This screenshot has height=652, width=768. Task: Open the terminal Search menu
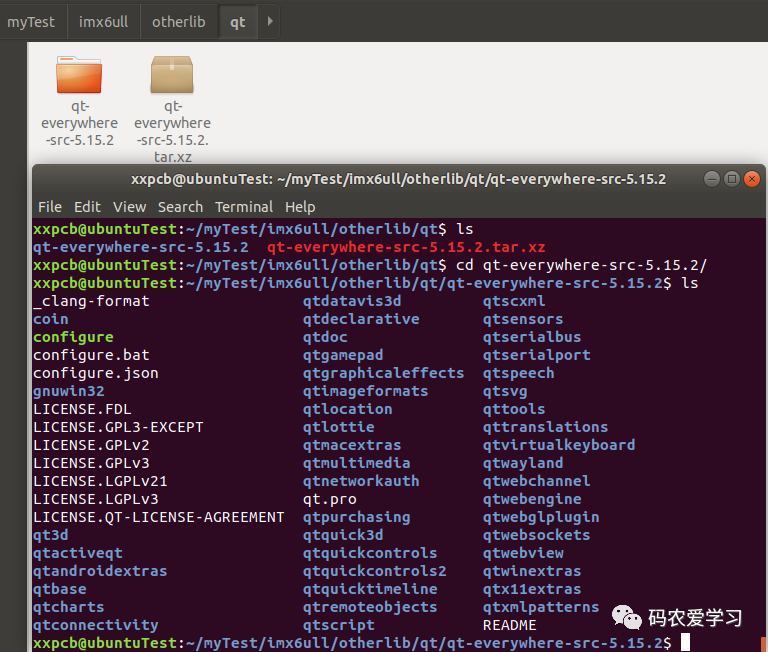[180, 207]
